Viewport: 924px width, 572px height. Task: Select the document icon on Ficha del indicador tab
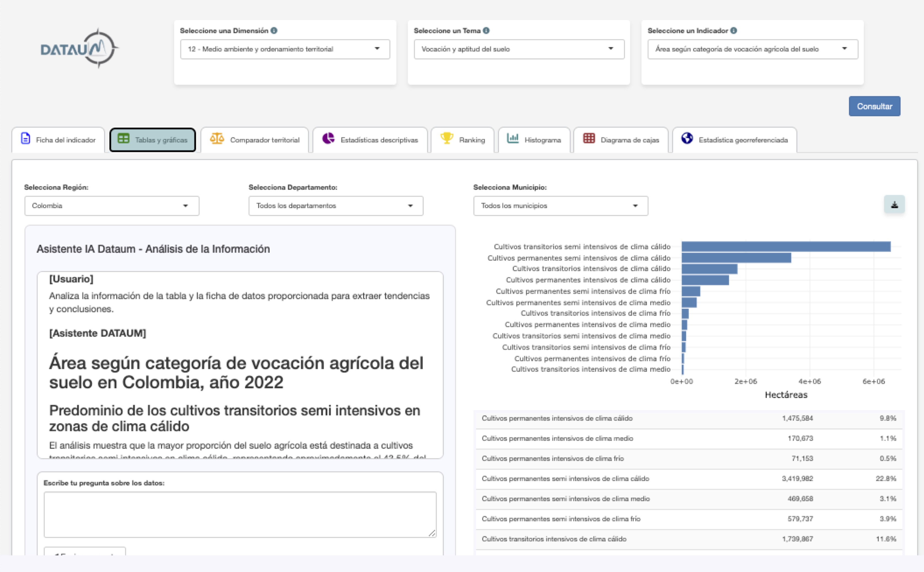25,139
